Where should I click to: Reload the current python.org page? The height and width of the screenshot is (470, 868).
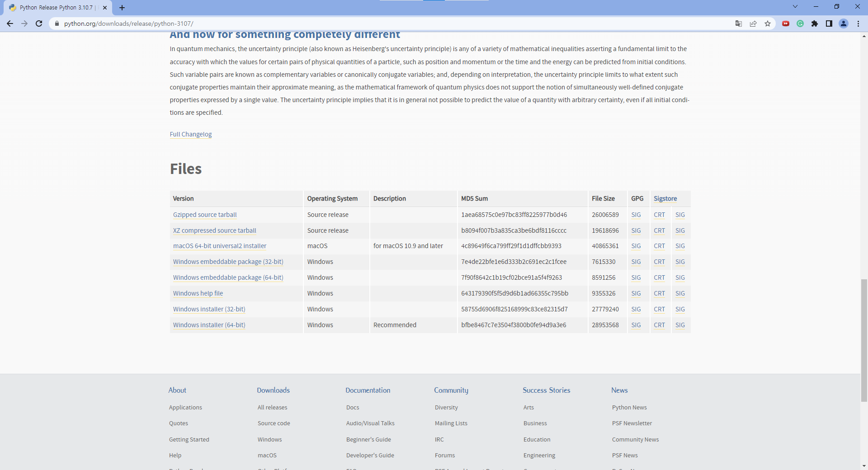click(x=39, y=23)
